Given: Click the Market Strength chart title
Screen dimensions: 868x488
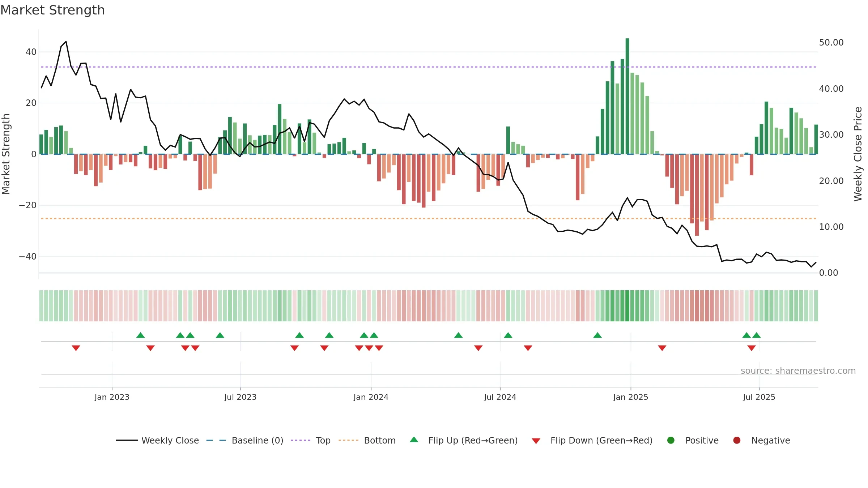Looking at the screenshot, I should [53, 10].
